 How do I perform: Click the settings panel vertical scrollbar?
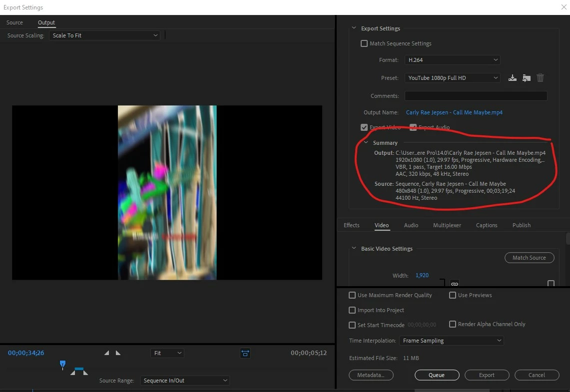point(568,239)
